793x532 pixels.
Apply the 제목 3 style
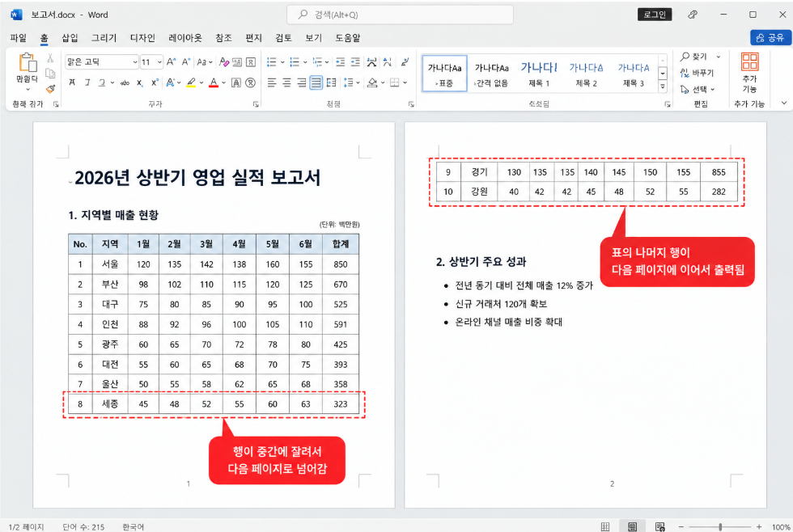633,74
